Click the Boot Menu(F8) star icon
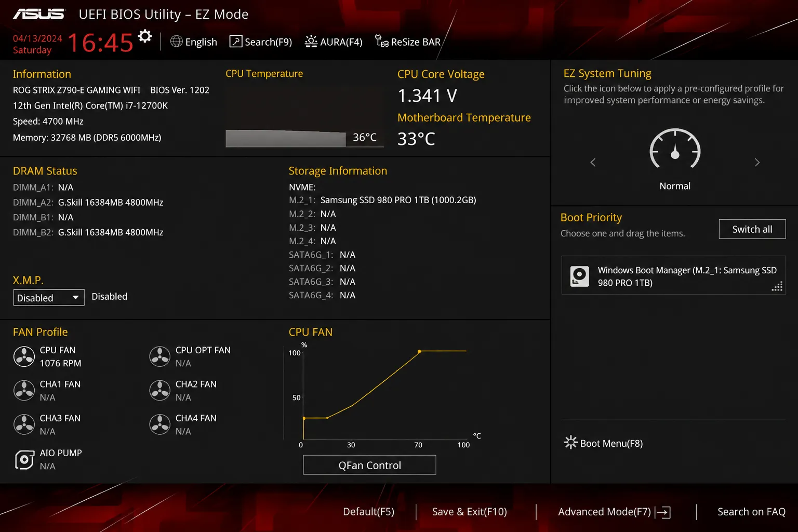This screenshot has height=532, width=798. pos(570,443)
